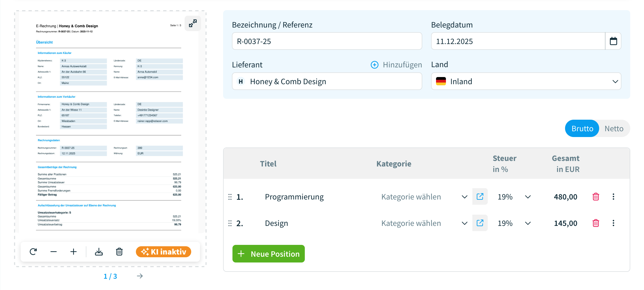This screenshot has width=644, height=290.
Task: Keep Brutto mode selected
Action: click(x=582, y=128)
